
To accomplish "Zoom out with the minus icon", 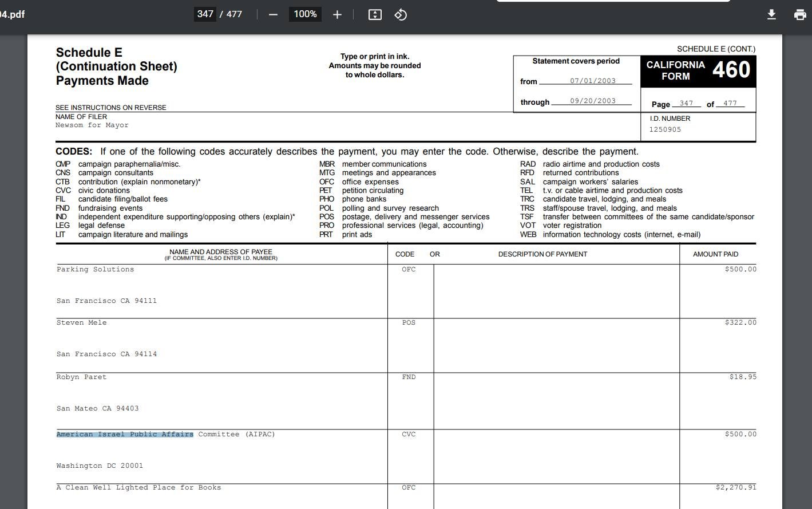I will tap(273, 15).
